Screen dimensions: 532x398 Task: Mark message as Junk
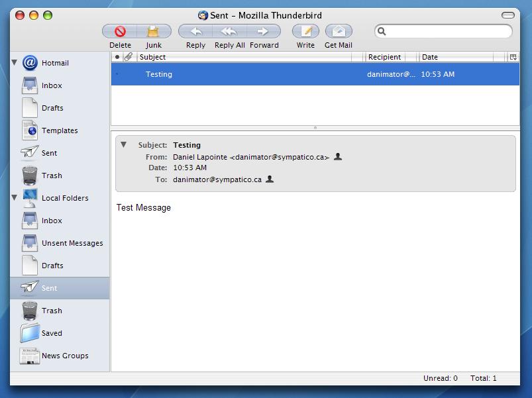[153, 32]
